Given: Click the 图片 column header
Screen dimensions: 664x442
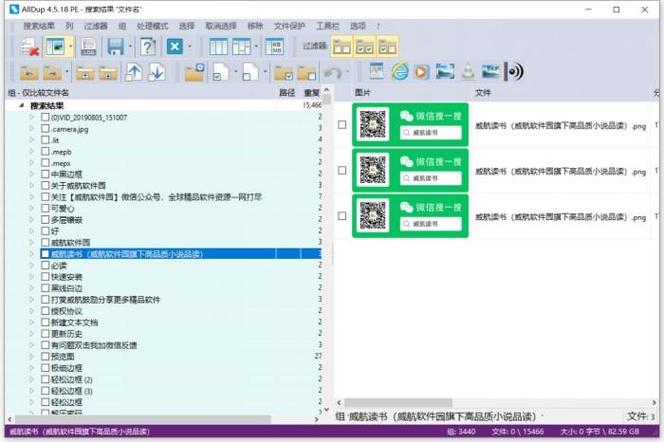Looking at the screenshot, I should coord(362,92).
